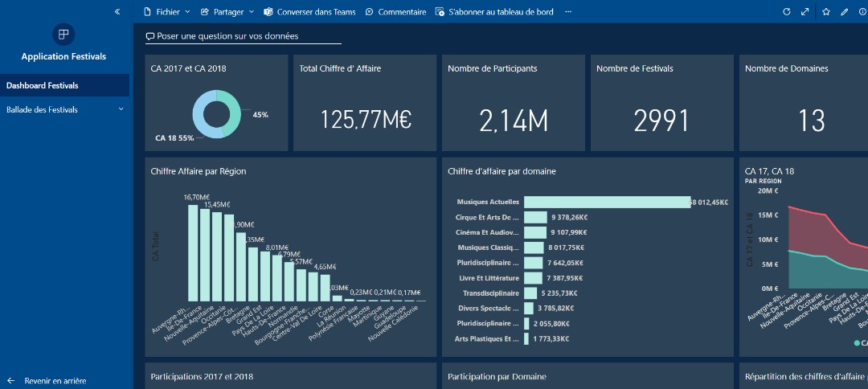Click the pencil edit icon
868x389 pixels.
click(844, 12)
